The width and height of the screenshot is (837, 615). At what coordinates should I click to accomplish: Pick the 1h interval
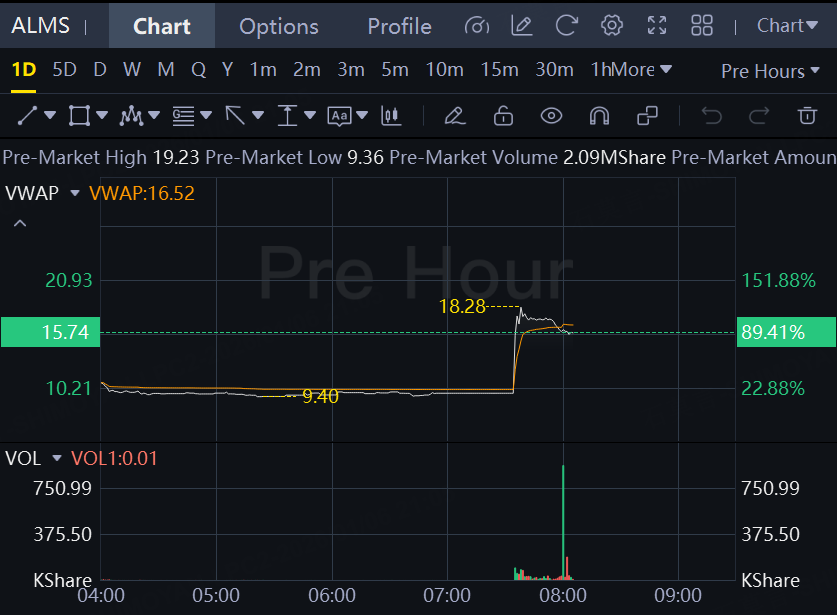coord(599,70)
